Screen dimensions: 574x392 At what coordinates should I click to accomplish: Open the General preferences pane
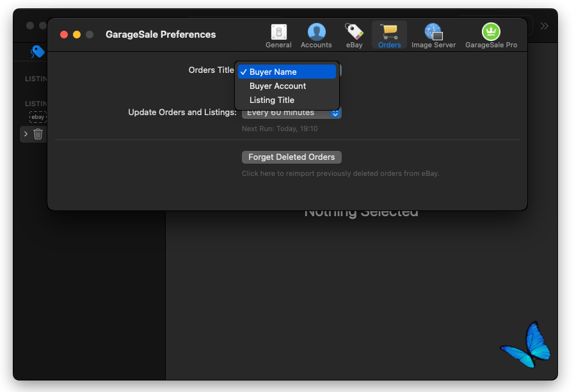click(x=278, y=36)
